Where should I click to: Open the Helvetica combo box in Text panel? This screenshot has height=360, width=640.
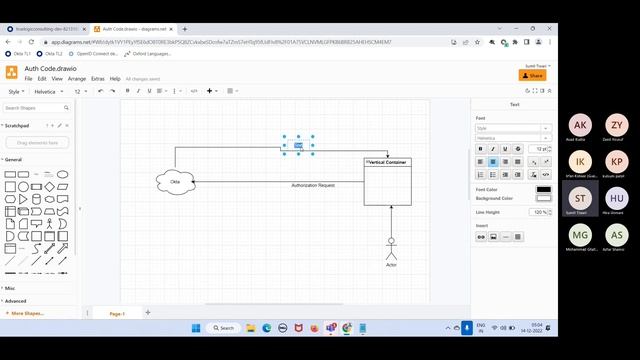click(513, 138)
